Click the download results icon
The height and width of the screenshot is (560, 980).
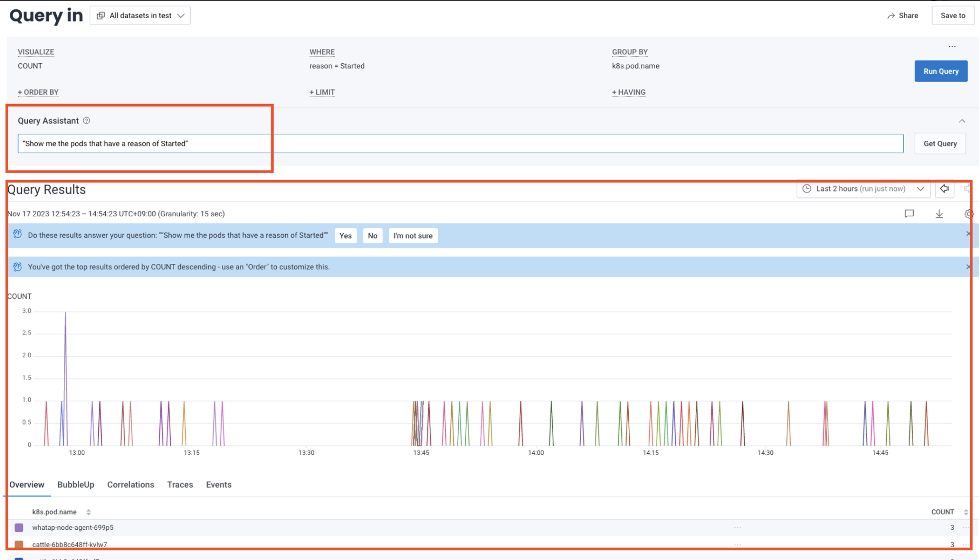(939, 214)
